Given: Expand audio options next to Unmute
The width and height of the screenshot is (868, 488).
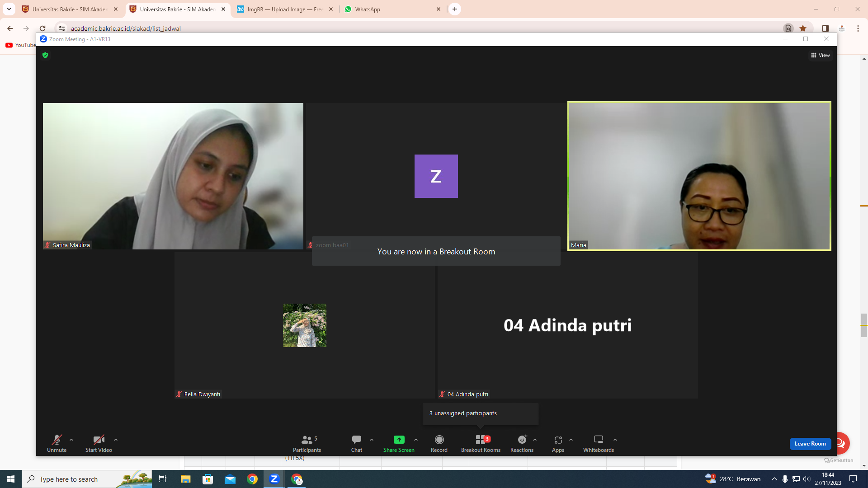Looking at the screenshot, I should tap(71, 440).
